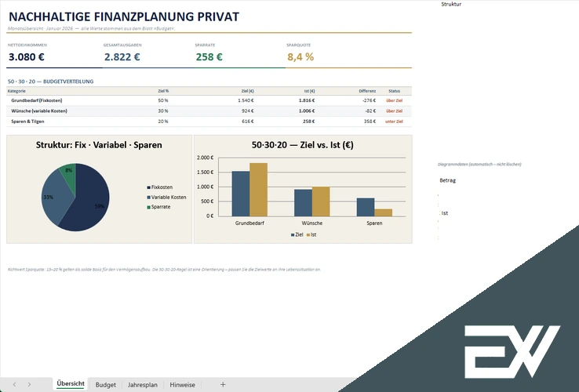Select the Struktur cell at top right
Viewport: 579px width, 392px height.
[x=451, y=4]
